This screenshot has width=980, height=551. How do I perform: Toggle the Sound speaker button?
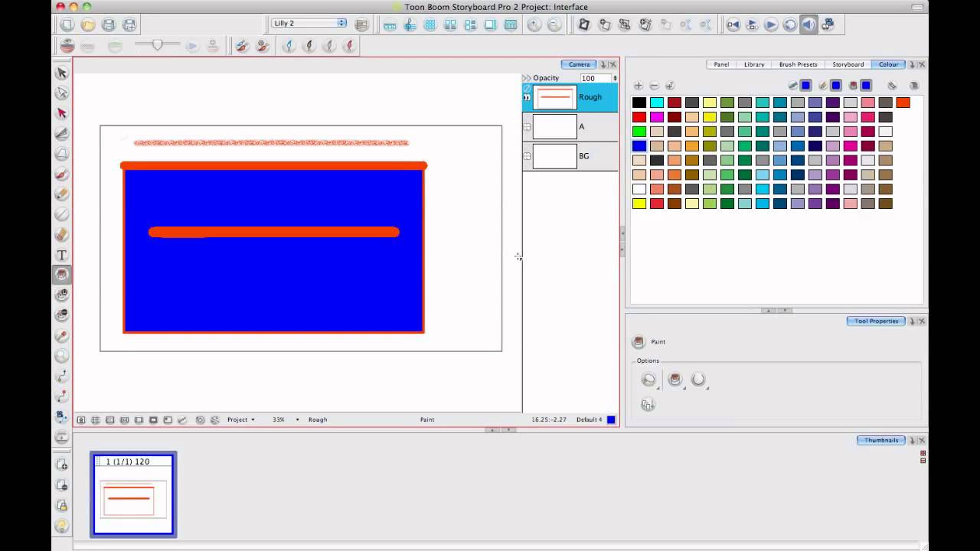(808, 24)
